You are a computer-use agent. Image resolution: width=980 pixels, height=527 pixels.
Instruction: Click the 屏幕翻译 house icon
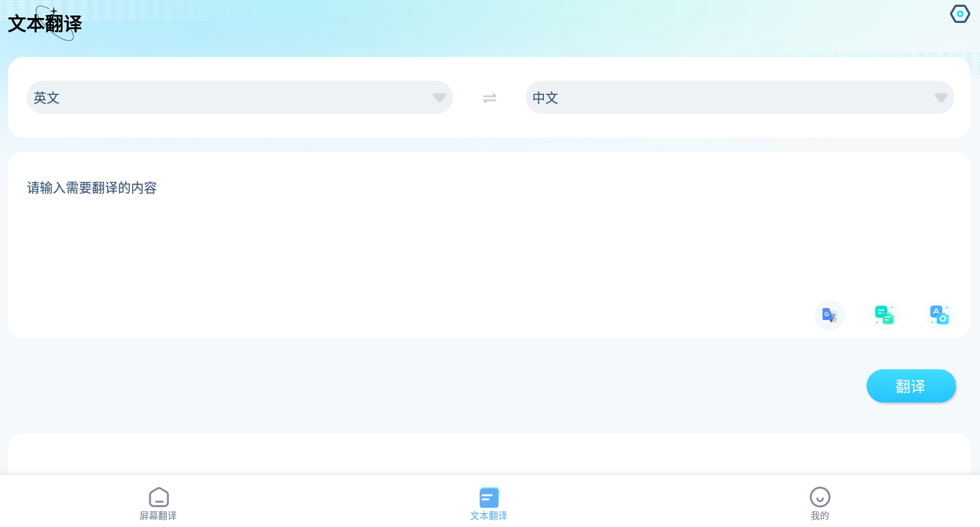pos(159,497)
